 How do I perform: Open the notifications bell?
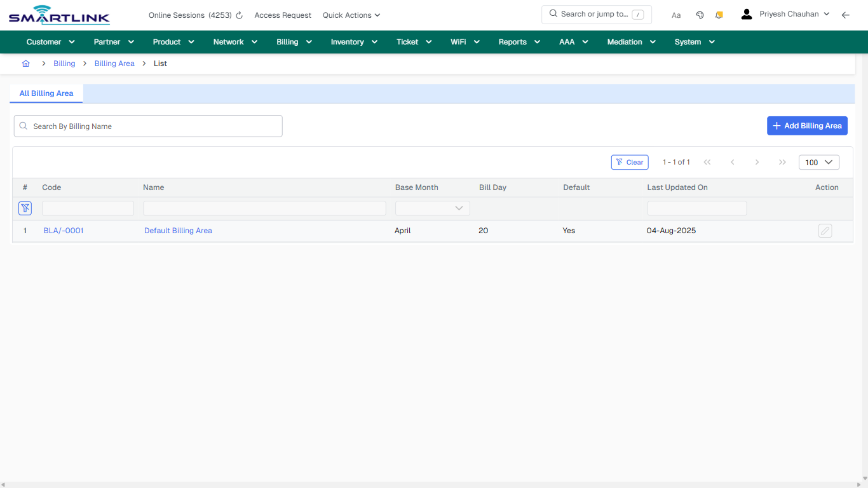(x=719, y=15)
